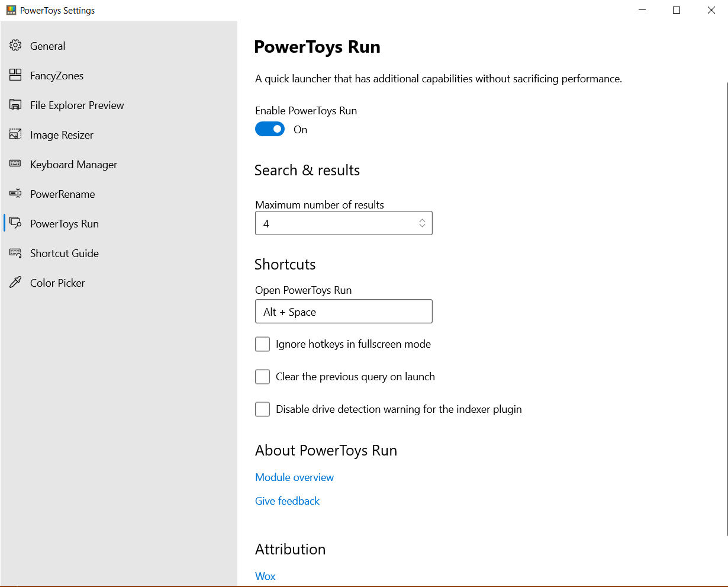The width and height of the screenshot is (728, 587).
Task: Turn off Enable PowerToys Run toggle
Action: 270,129
